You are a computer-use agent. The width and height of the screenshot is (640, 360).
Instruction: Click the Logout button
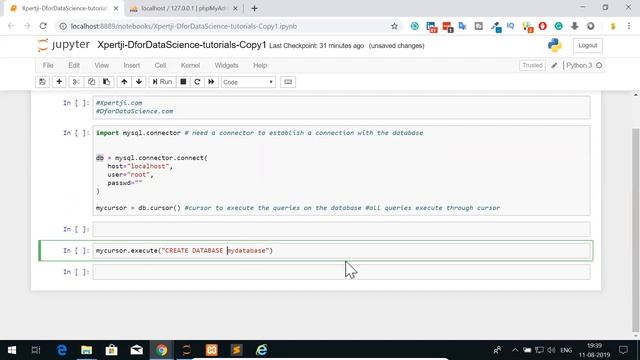click(x=587, y=45)
